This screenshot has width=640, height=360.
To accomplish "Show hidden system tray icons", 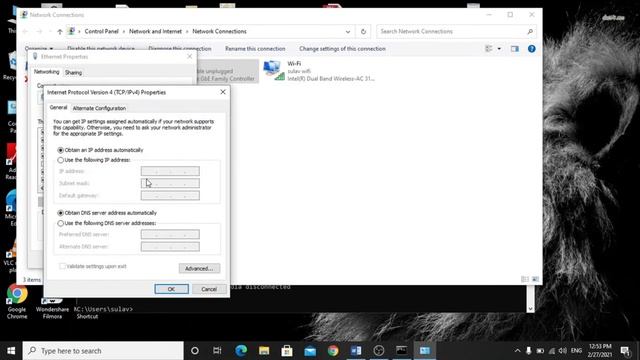I will pos(517,351).
